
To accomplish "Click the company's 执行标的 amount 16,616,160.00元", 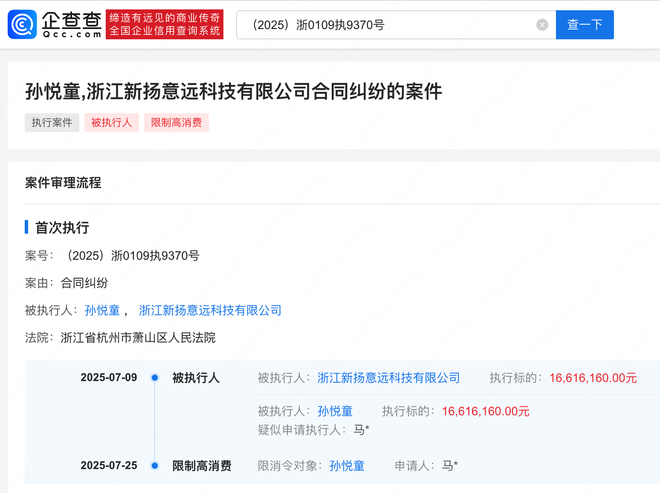I will point(593,378).
